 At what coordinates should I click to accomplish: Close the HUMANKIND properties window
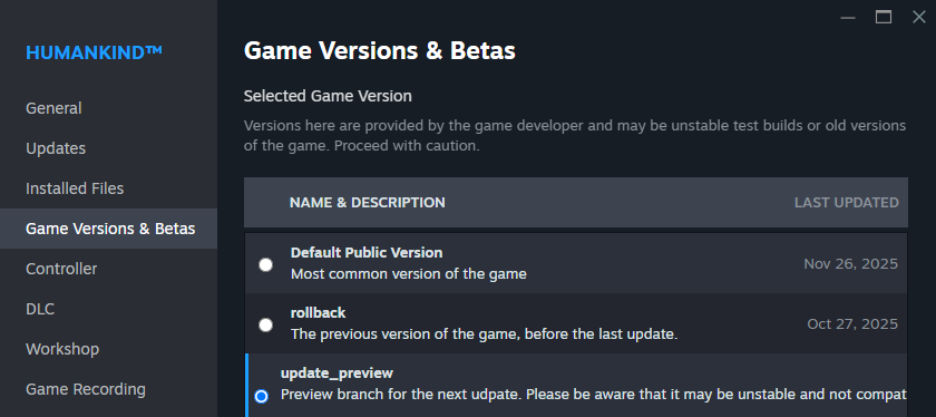tap(919, 17)
